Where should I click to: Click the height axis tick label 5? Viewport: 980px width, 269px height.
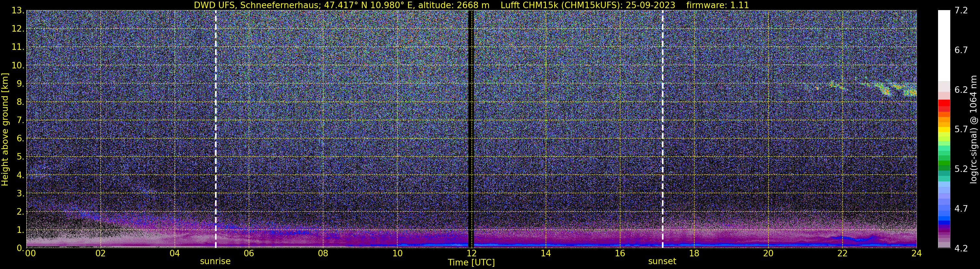pyautogui.click(x=20, y=157)
